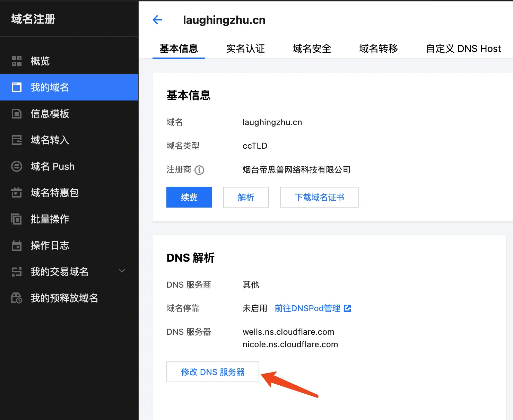Open the 前往DNSPod管理 link

[307, 308]
